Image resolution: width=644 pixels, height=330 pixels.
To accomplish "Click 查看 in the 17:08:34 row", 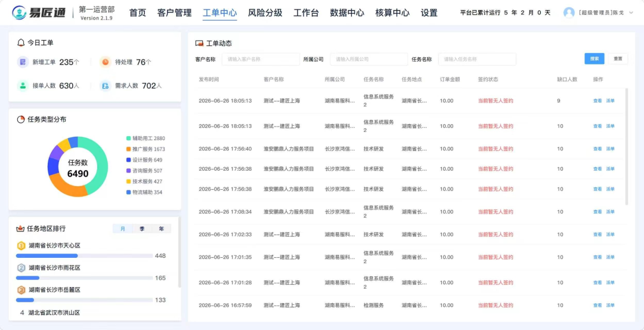I will click(x=597, y=212).
